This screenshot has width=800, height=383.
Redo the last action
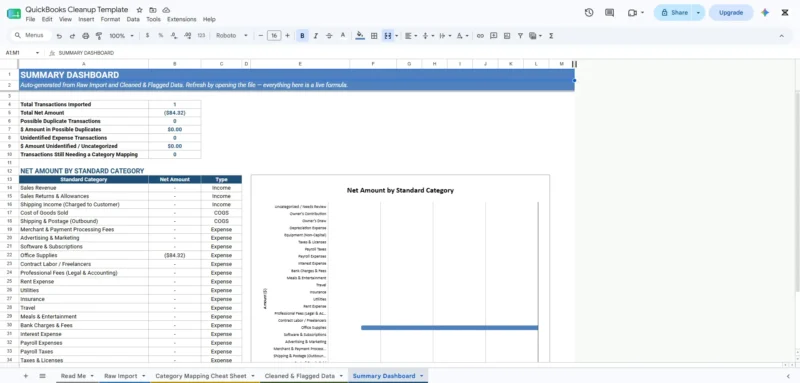point(72,36)
